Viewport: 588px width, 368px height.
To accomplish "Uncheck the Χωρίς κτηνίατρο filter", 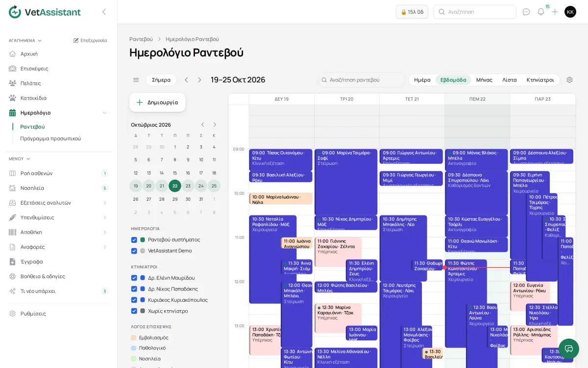I will click(x=134, y=311).
